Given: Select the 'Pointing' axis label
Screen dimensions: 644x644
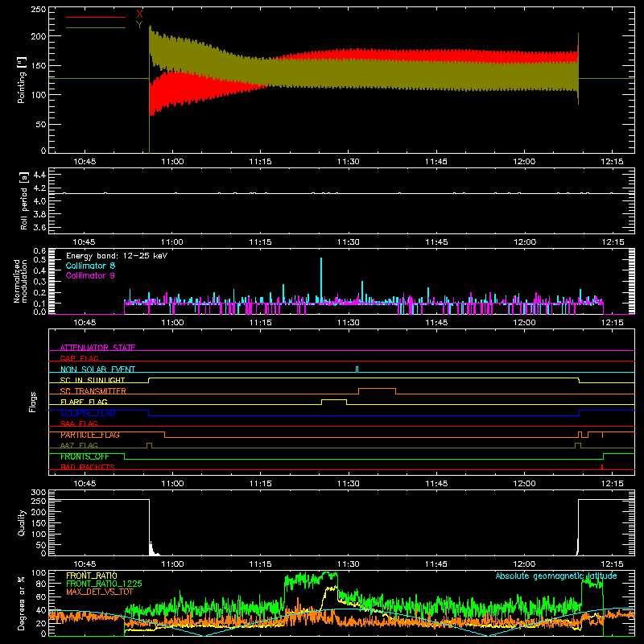Looking at the screenshot, I should click(x=22, y=80).
